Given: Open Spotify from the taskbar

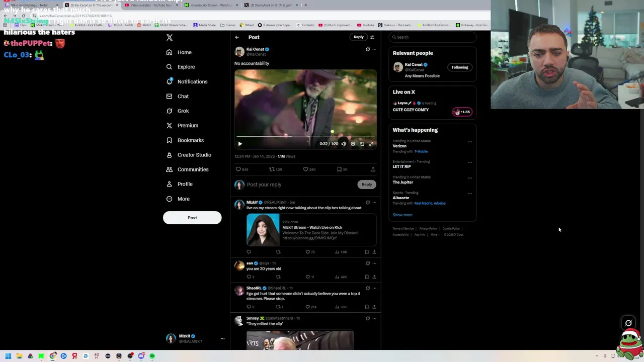Looking at the screenshot, I should pyautogui.click(x=152, y=356).
